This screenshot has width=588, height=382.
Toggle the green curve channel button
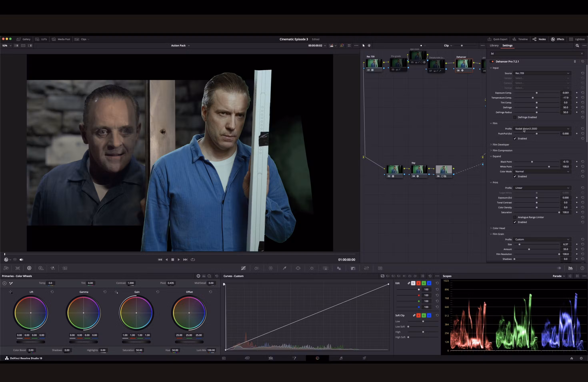click(424, 283)
